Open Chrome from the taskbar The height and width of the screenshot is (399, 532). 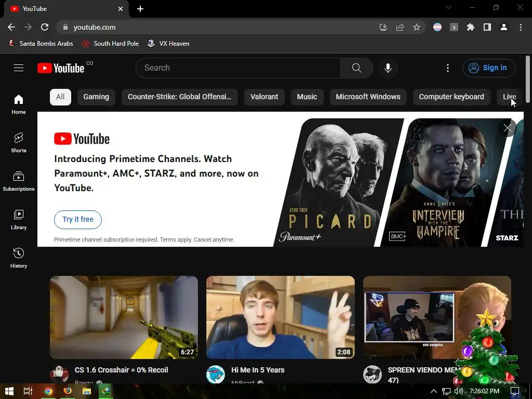[x=48, y=391]
